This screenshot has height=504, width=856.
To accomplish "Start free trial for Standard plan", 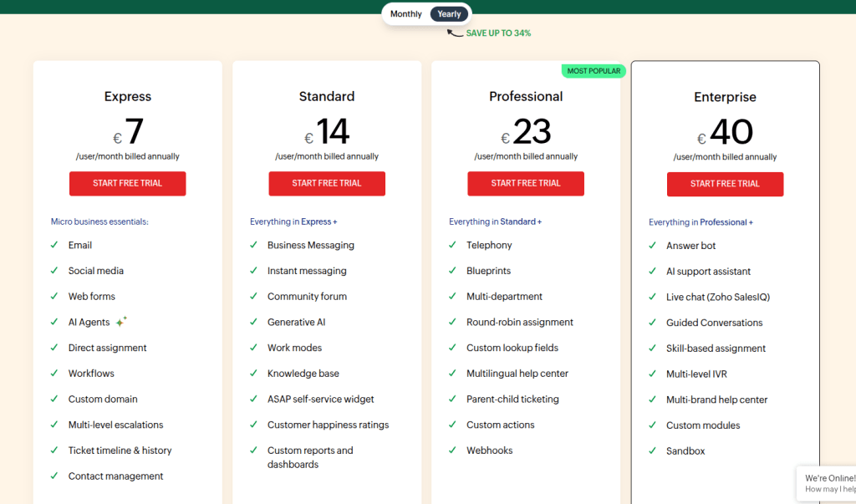I will (327, 184).
